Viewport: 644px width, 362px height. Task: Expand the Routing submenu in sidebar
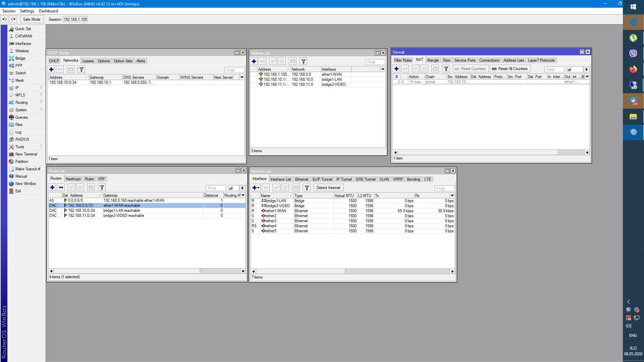coord(42,102)
